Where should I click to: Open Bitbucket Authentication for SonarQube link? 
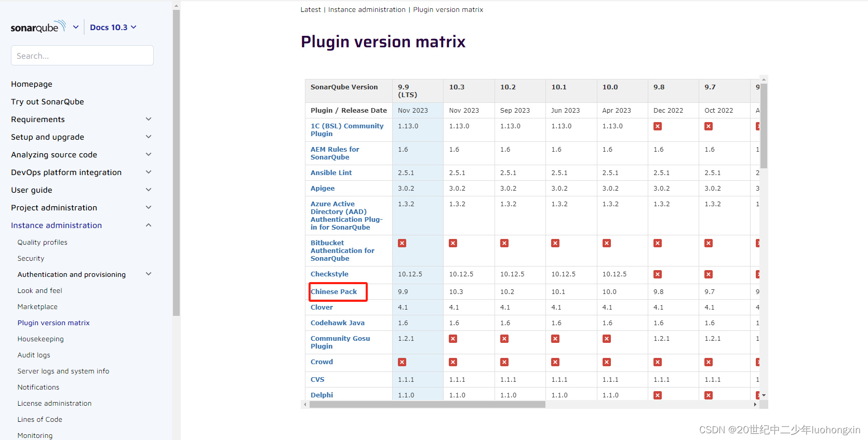[342, 250]
